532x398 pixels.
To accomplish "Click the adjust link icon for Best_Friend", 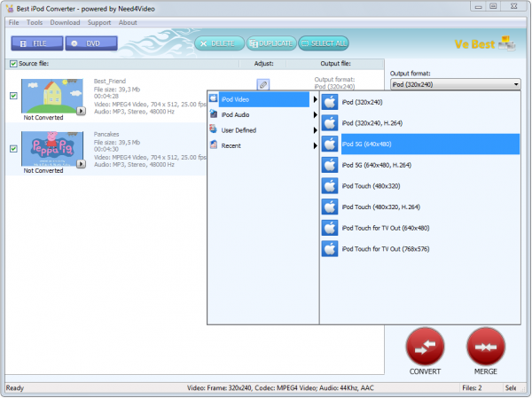I will point(262,84).
